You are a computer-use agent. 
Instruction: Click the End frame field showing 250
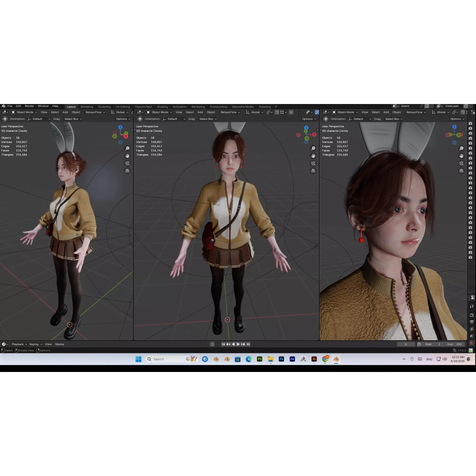(x=454, y=344)
